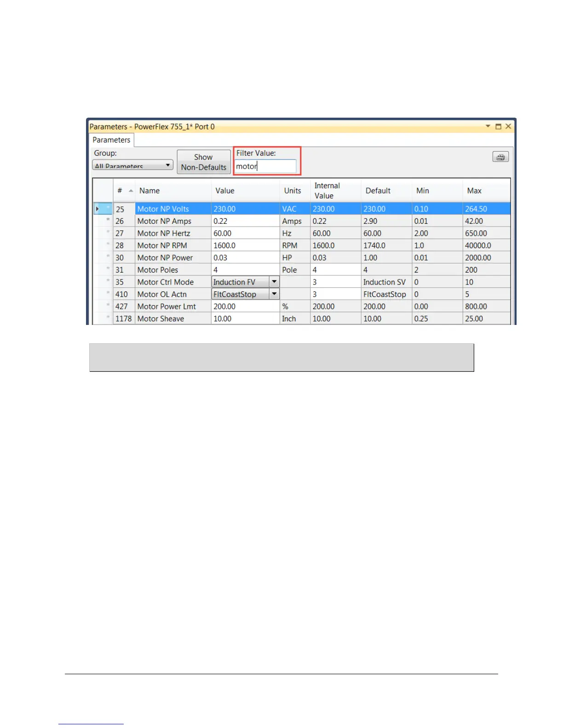Click the default value 2.90 cell
This screenshot has height=728, width=563.
[386, 221]
